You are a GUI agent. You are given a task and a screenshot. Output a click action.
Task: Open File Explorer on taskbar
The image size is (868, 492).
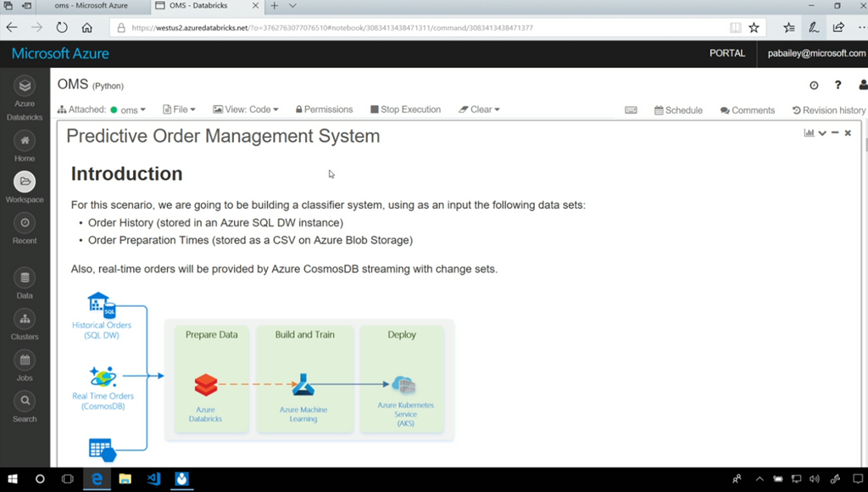[x=125, y=478]
